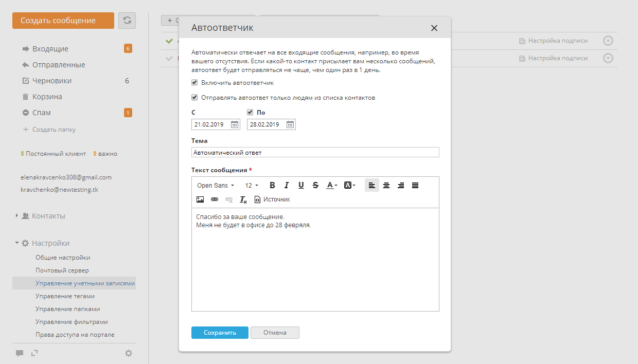Image resolution: width=638 pixels, height=364 pixels.
Task: Insert image into message text
Action: pos(200,199)
